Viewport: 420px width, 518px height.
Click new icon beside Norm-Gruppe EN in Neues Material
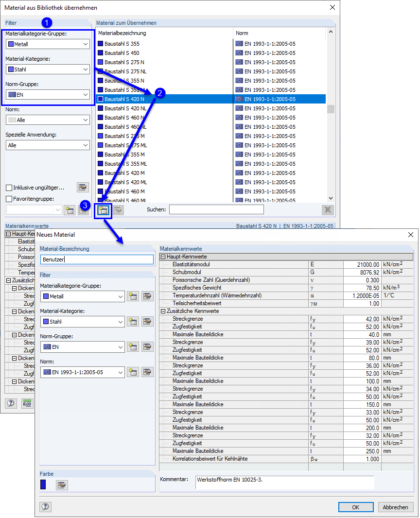click(133, 347)
